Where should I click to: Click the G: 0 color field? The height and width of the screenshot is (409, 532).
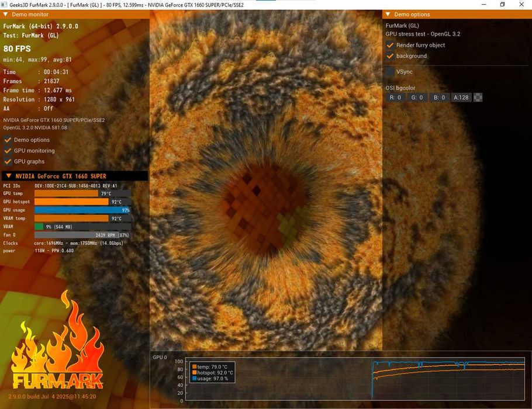(x=417, y=98)
